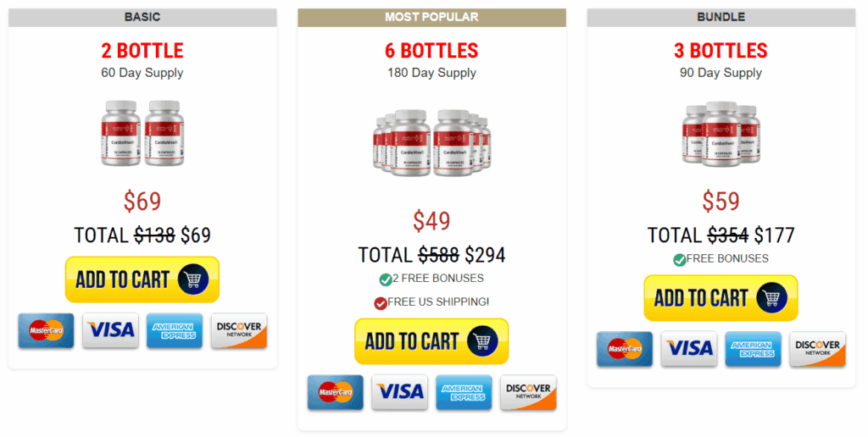
Task: Click MasterCard icon in the Basic package
Action: tap(46, 331)
